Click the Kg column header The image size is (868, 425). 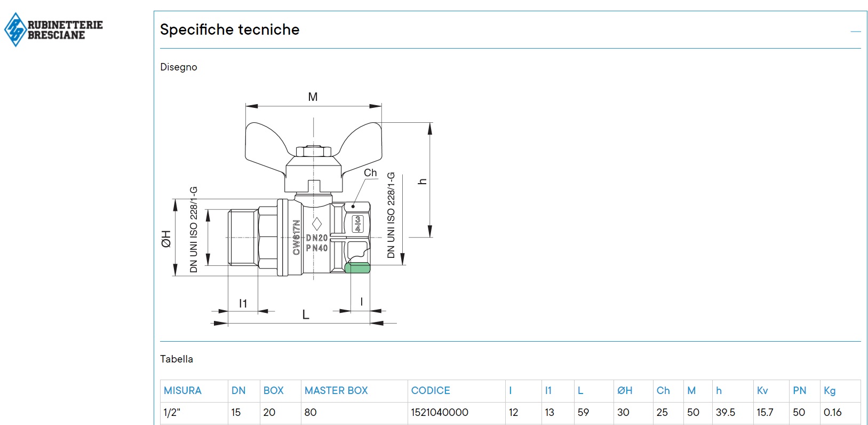830,390
